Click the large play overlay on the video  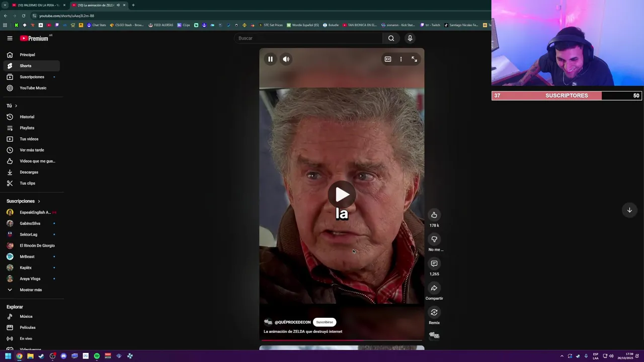point(342,195)
